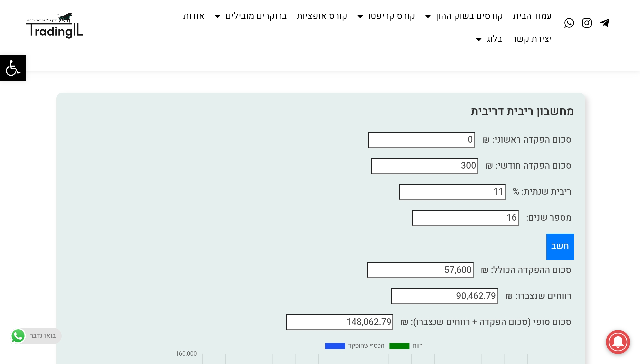Open the WhatsApp icon in header
640x364 pixels.
coord(569,23)
